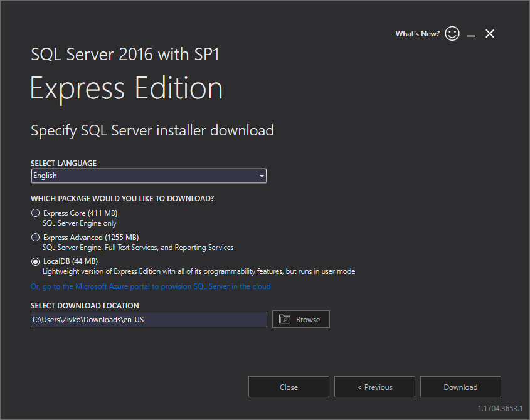530x420 pixels.
Task: Minimize the installer window
Action: [x=471, y=34]
